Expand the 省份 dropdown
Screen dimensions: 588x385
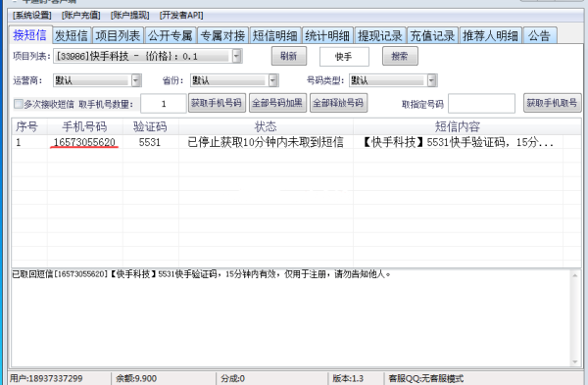pos(273,80)
